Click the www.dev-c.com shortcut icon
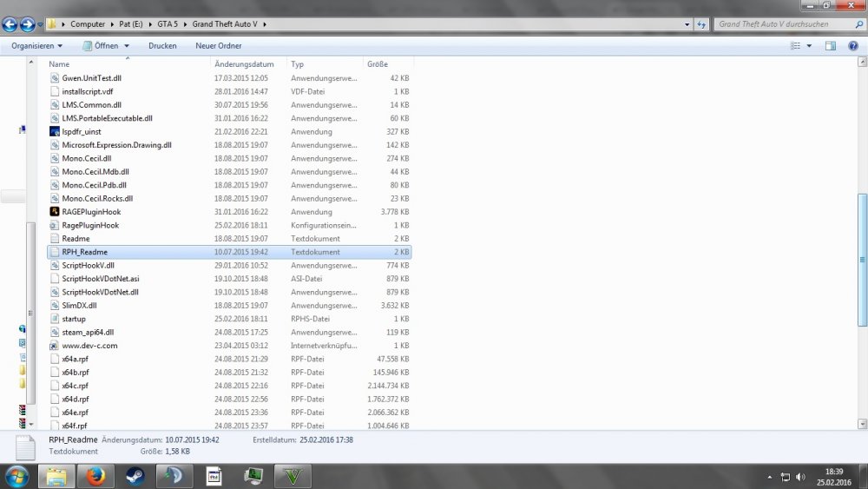This screenshot has height=489, width=868. pyautogui.click(x=54, y=346)
